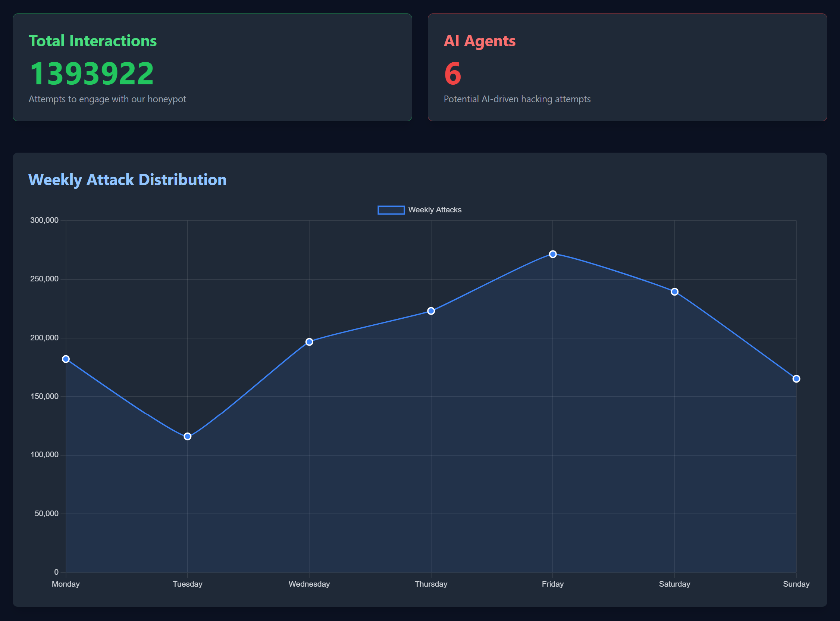The width and height of the screenshot is (840, 621).
Task: Click the Friday axis label
Action: coord(553,584)
